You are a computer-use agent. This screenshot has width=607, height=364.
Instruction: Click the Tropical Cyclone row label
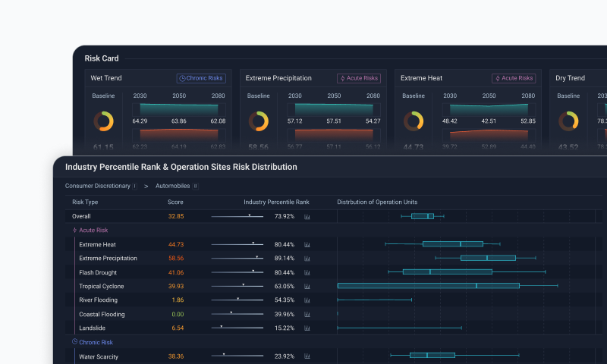(102, 286)
